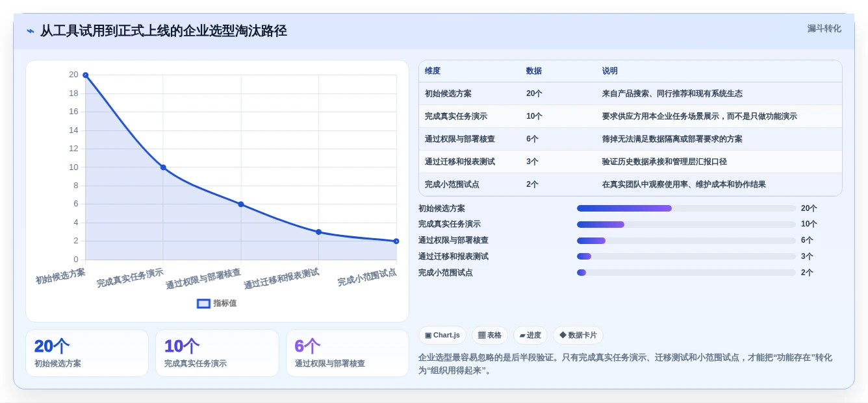Click the chart data point at 通过迁移和报表测试

click(x=318, y=232)
